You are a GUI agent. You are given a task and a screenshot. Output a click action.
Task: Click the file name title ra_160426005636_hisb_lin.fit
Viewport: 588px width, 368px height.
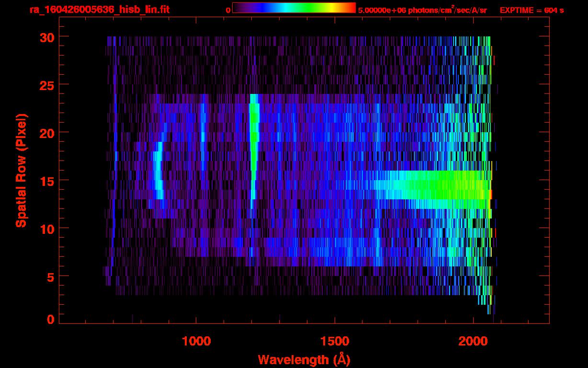tap(99, 10)
